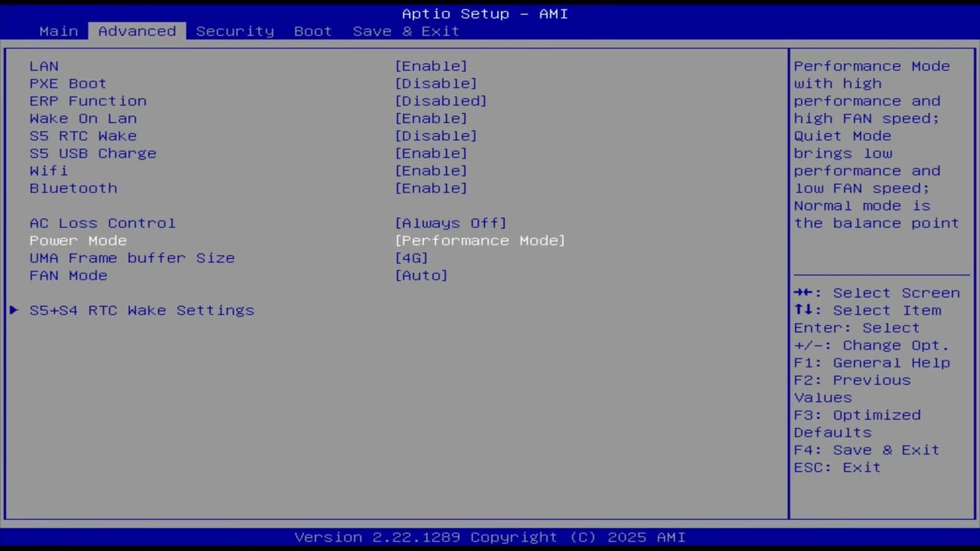Change S5 USB Charge [Enable] value

click(431, 153)
